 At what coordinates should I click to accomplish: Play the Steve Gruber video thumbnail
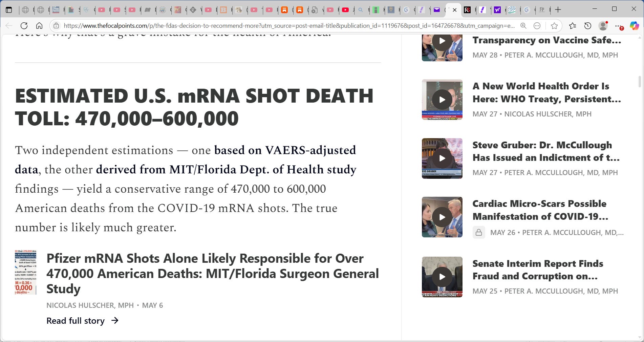(442, 158)
